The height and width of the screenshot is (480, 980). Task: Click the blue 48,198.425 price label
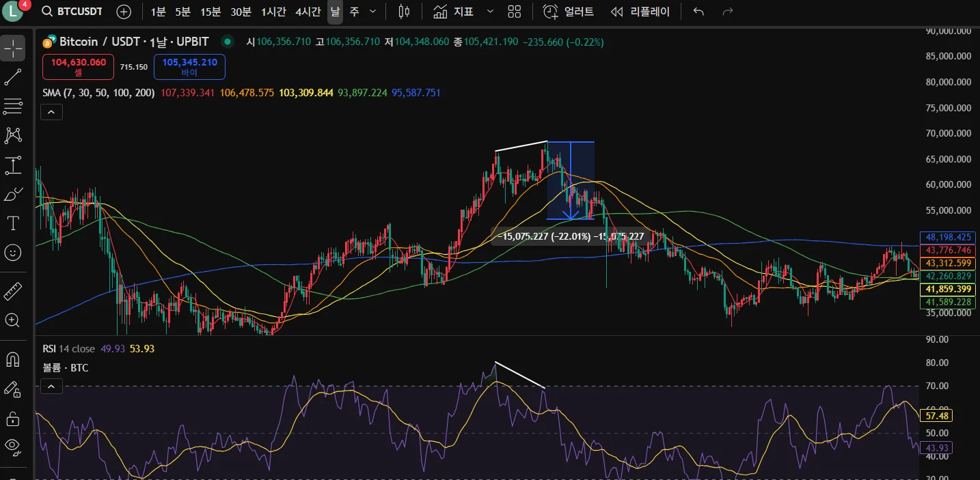(x=948, y=238)
